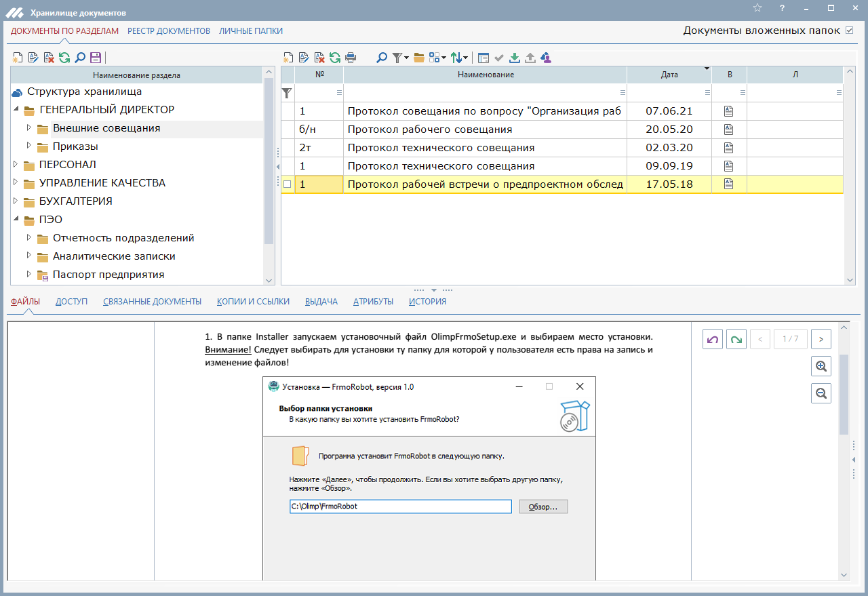The width and height of the screenshot is (868, 596).
Task: Expand the Отчетность подразделений folder
Action: pos(28,237)
